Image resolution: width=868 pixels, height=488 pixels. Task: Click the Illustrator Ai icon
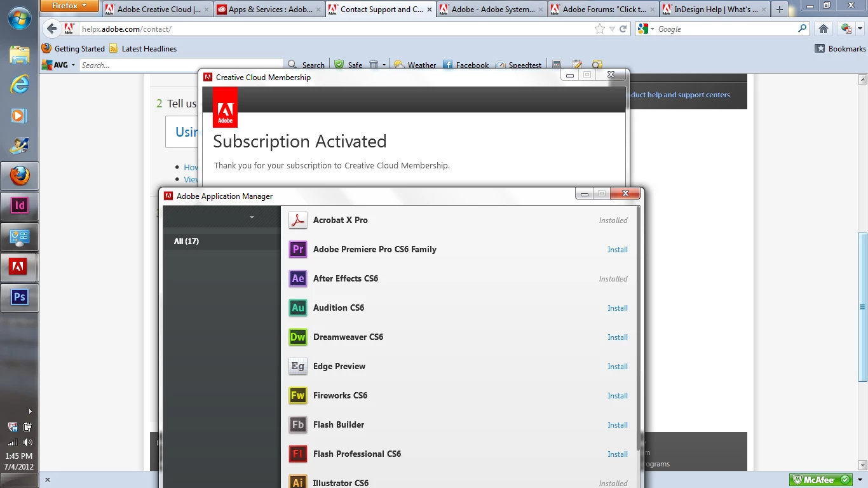[298, 482]
